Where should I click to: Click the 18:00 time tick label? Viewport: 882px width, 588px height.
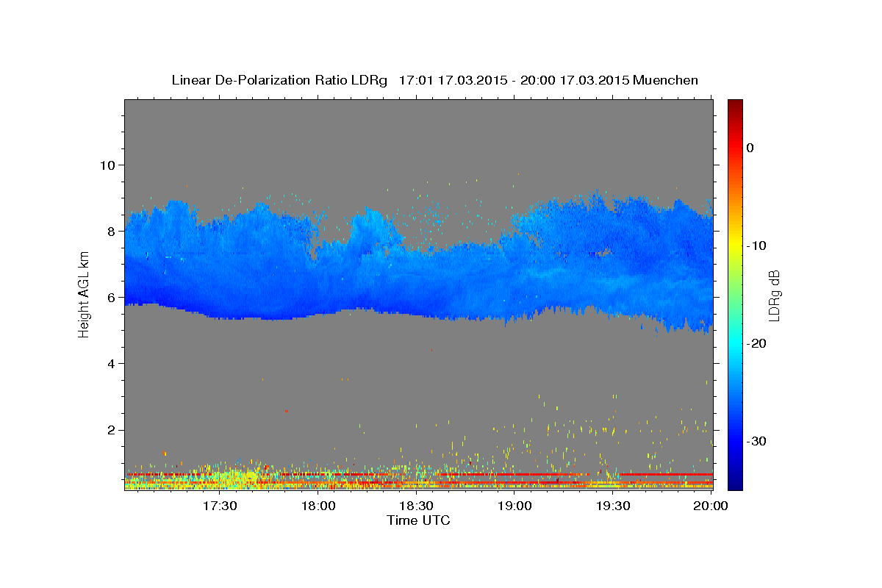[318, 506]
